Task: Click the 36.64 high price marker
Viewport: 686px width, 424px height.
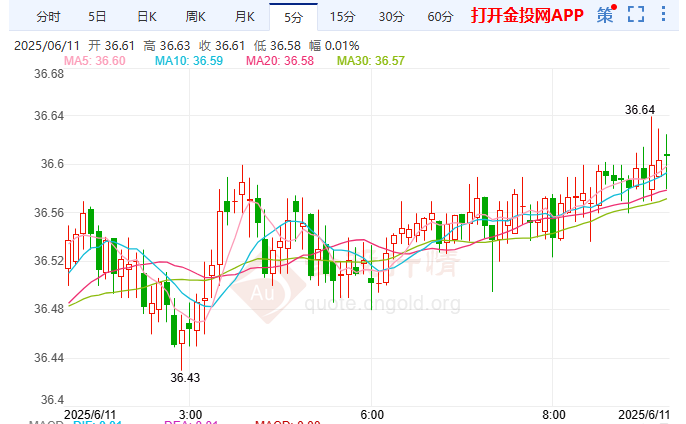Action: coord(640,109)
